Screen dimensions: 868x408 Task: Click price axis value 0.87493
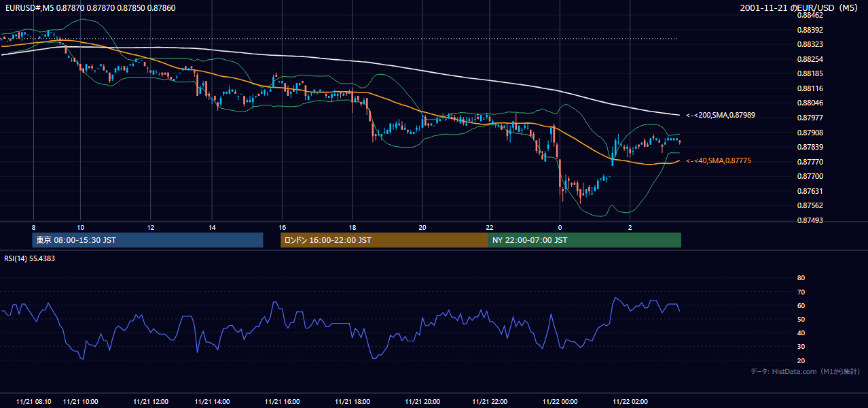click(x=810, y=220)
